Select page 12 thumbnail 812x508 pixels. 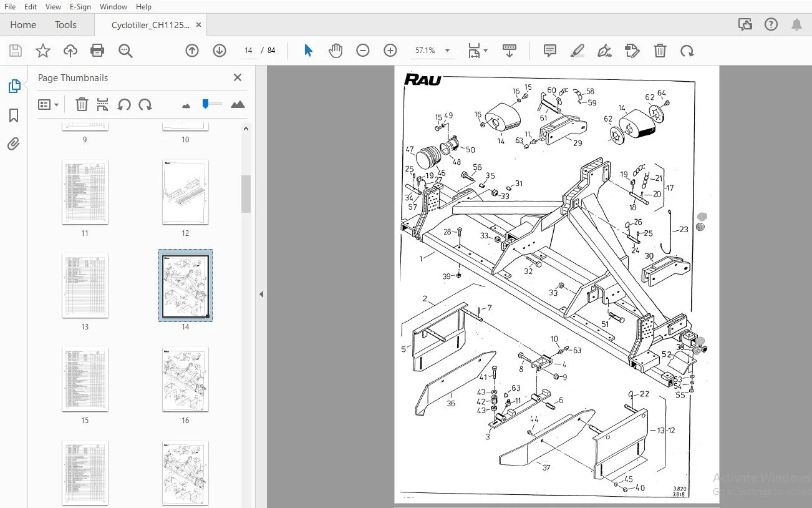click(185, 192)
